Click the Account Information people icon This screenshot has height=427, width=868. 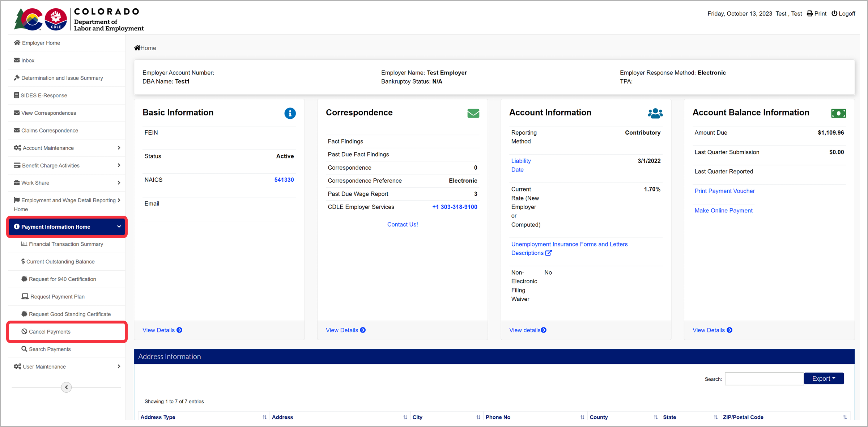coord(655,113)
